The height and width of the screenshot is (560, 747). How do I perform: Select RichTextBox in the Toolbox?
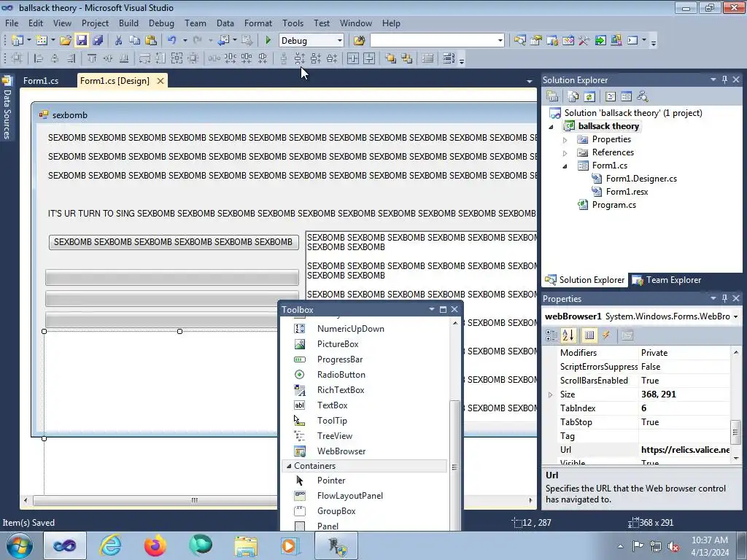pyautogui.click(x=341, y=390)
